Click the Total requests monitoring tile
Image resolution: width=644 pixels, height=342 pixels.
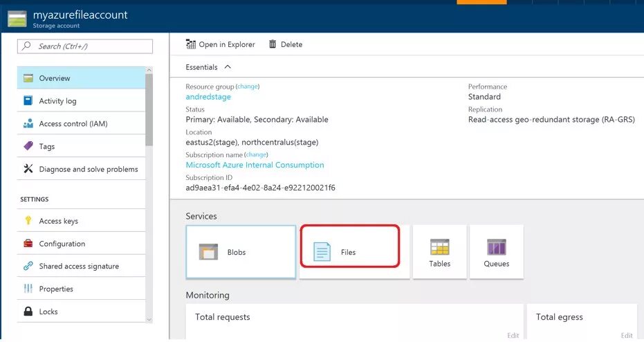[x=355, y=321]
